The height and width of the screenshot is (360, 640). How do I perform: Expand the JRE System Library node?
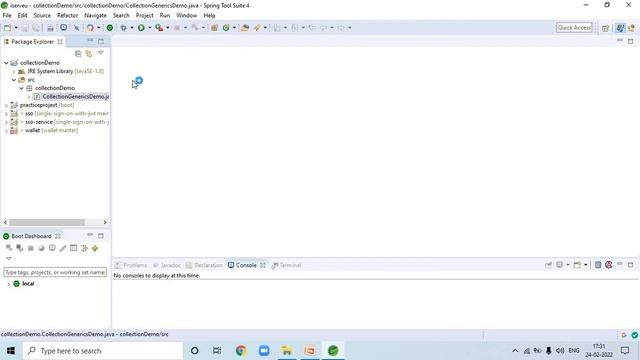click(x=14, y=71)
